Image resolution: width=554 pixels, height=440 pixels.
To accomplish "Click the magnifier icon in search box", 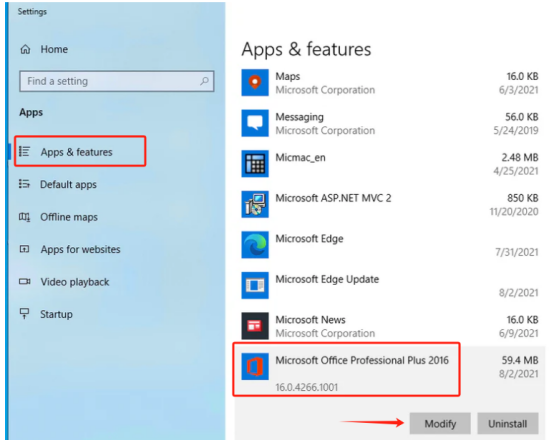I will (x=204, y=81).
